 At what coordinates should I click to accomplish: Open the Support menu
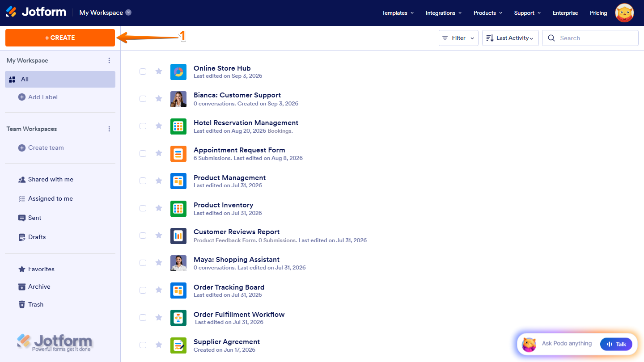pyautogui.click(x=527, y=13)
